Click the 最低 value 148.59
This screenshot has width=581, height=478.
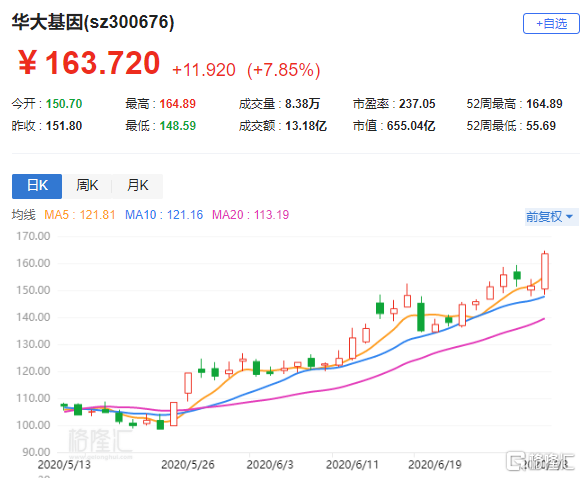(x=177, y=126)
